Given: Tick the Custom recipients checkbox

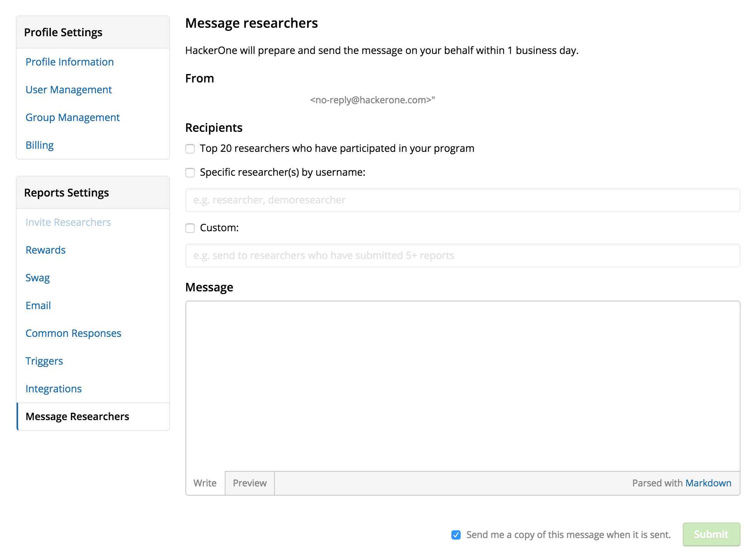Looking at the screenshot, I should pos(190,228).
